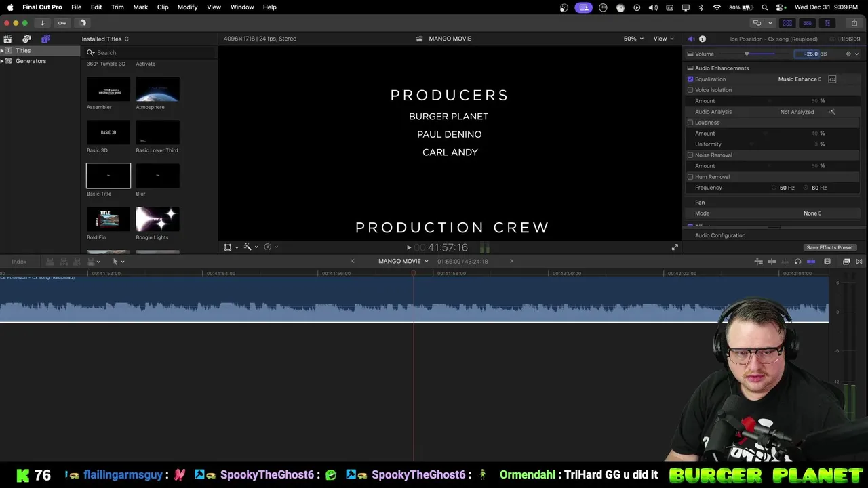Open the Clip menu
Viewport: 868px width, 488px height.
point(163,7)
